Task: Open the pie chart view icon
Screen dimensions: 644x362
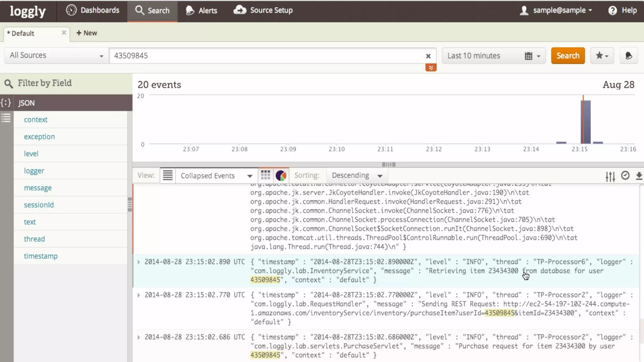Action: pos(281,175)
